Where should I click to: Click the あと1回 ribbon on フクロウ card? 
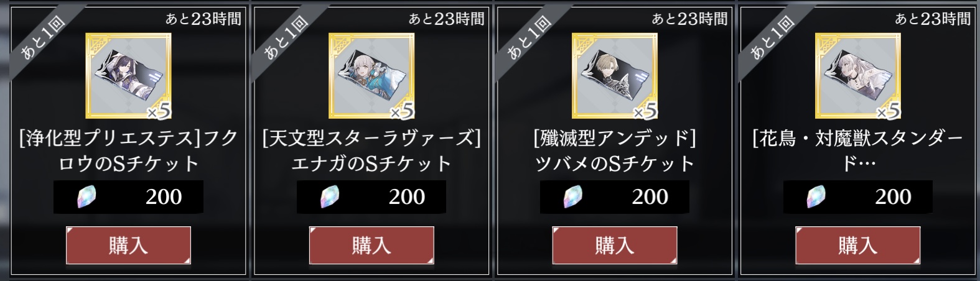click(44, 39)
